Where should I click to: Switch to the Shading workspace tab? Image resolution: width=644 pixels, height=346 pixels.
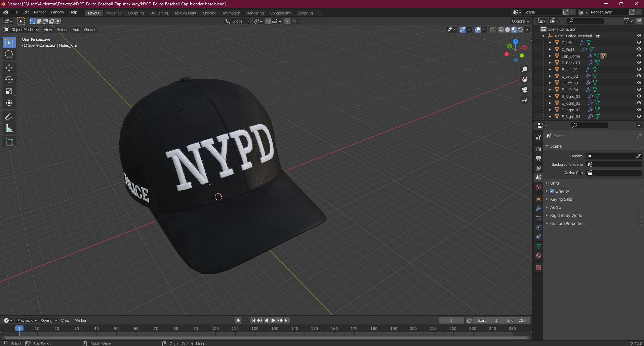(x=209, y=13)
